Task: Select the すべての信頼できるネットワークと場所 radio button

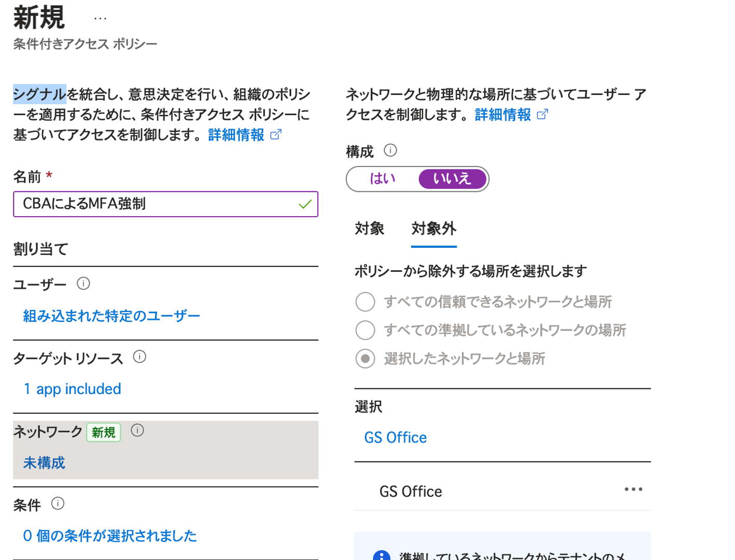Action: tap(365, 301)
